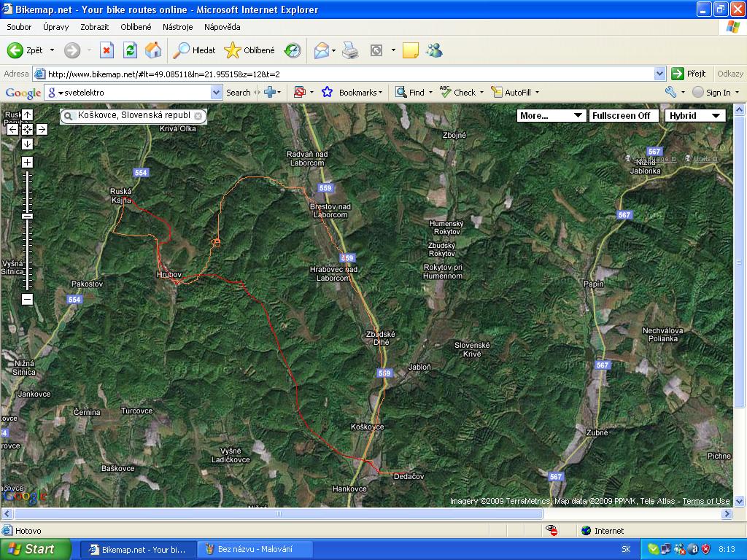
Task: Pan the map right with the arrow button
Action: point(42,129)
